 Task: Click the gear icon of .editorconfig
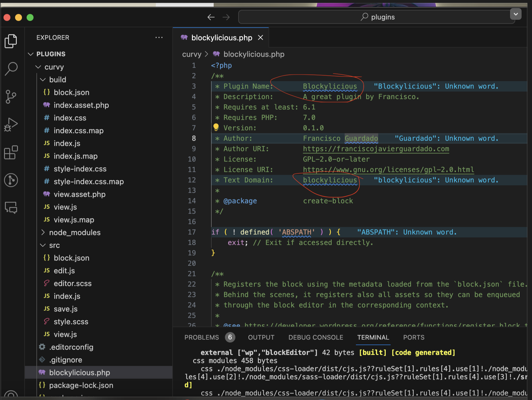(42, 347)
